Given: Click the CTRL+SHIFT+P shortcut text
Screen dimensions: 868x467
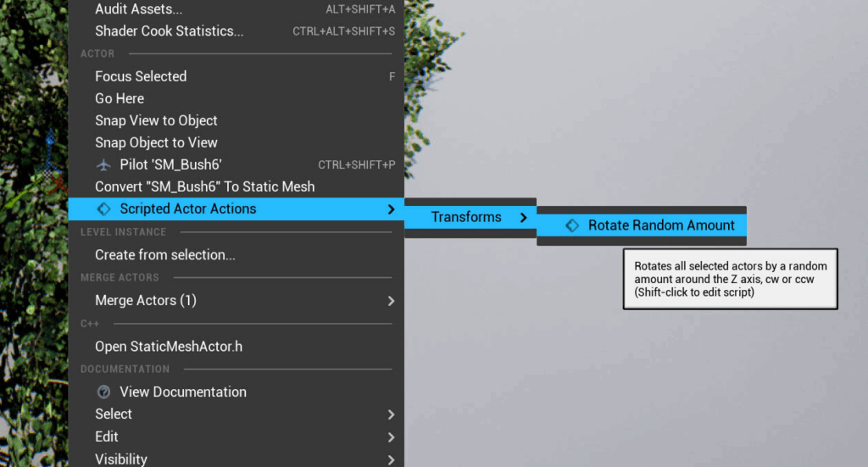Looking at the screenshot, I should click(x=357, y=165).
